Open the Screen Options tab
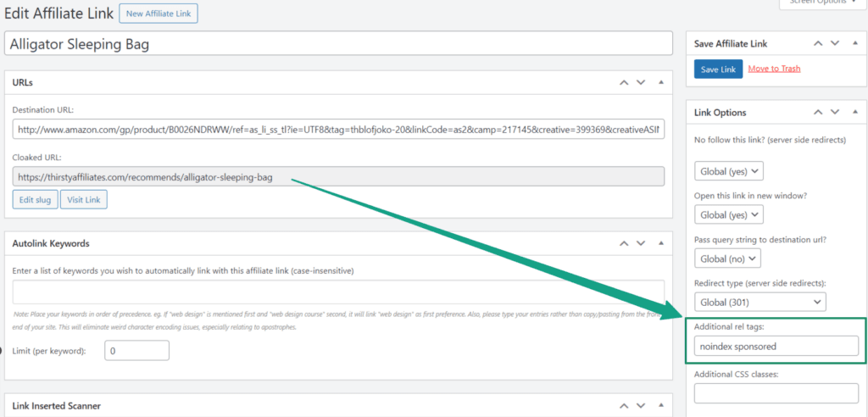The image size is (868, 417). [x=821, y=3]
